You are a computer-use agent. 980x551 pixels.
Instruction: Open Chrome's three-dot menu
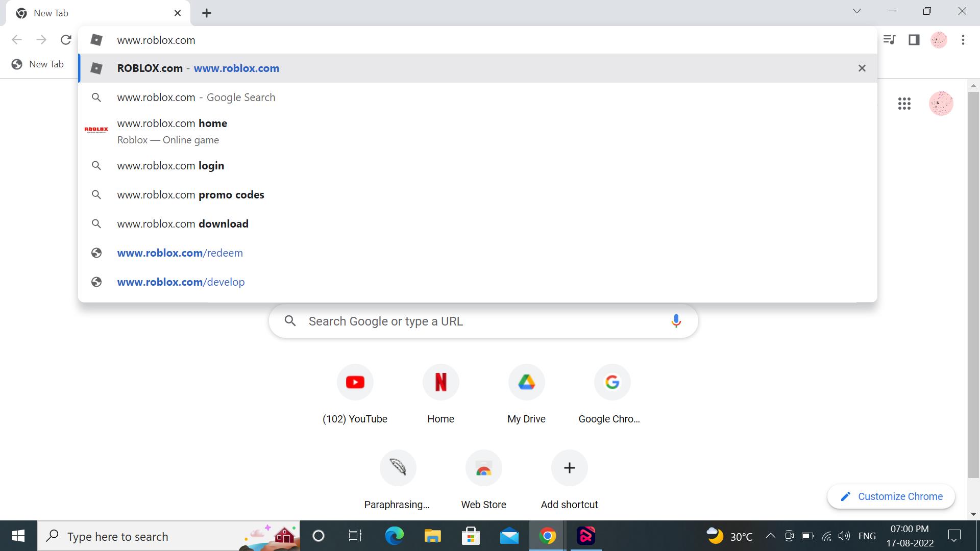click(963, 40)
